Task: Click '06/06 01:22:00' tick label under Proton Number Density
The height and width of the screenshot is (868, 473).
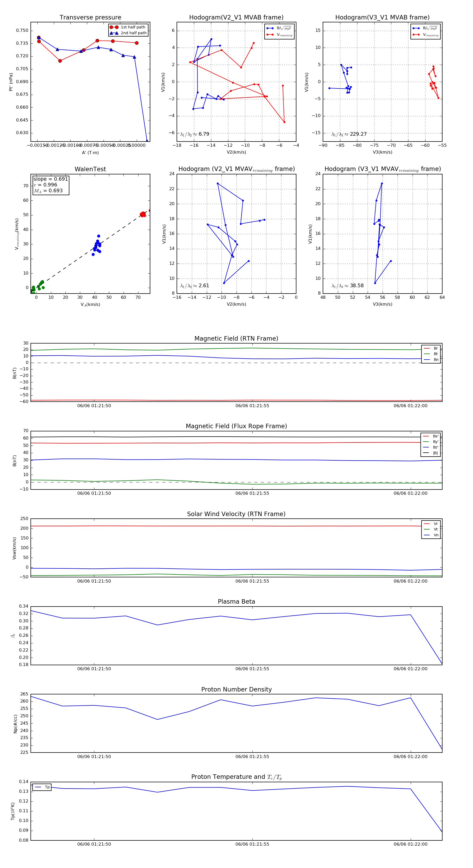Action: (410, 756)
